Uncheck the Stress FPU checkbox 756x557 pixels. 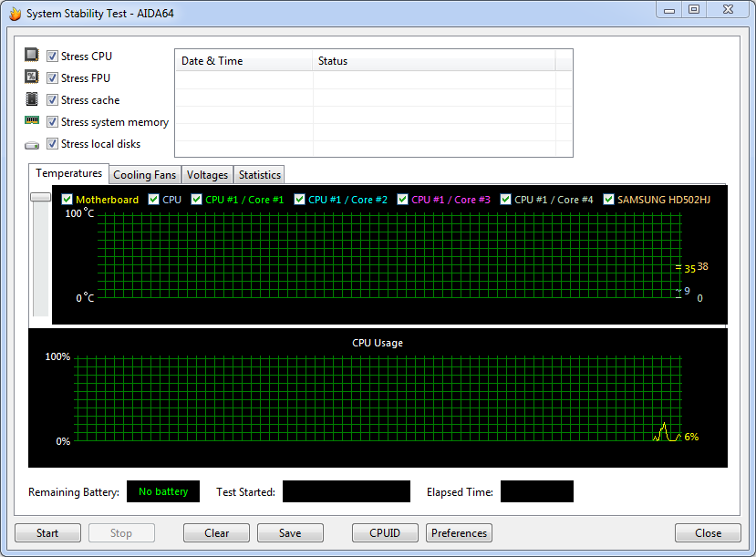click(52, 78)
